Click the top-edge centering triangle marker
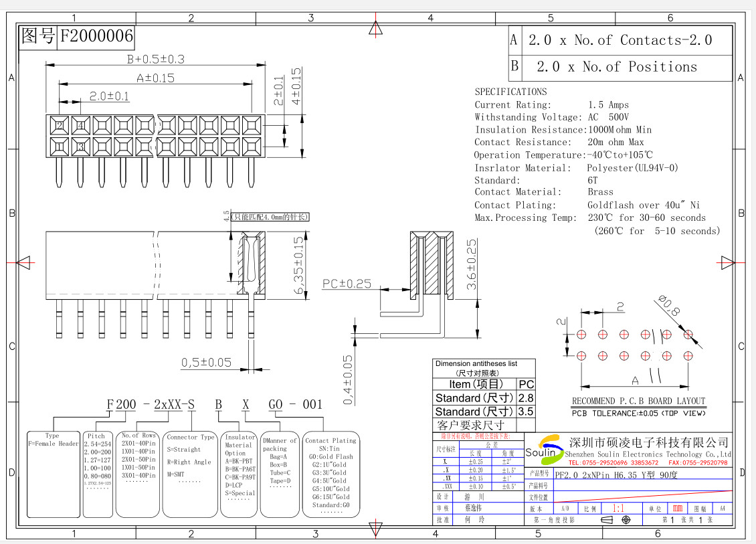This screenshot has width=756, height=544. coord(377,29)
